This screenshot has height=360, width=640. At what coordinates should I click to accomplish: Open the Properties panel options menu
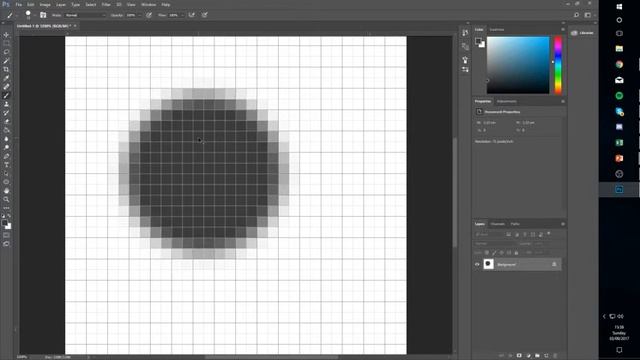pyautogui.click(x=562, y=101)
